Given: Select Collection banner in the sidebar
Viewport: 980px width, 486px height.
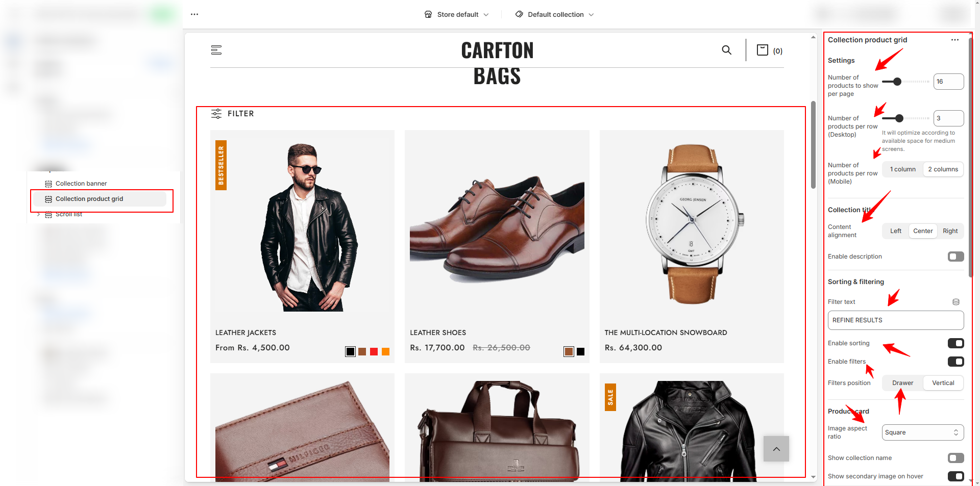Looking at the screenshot, I should (x=81, y=184).
